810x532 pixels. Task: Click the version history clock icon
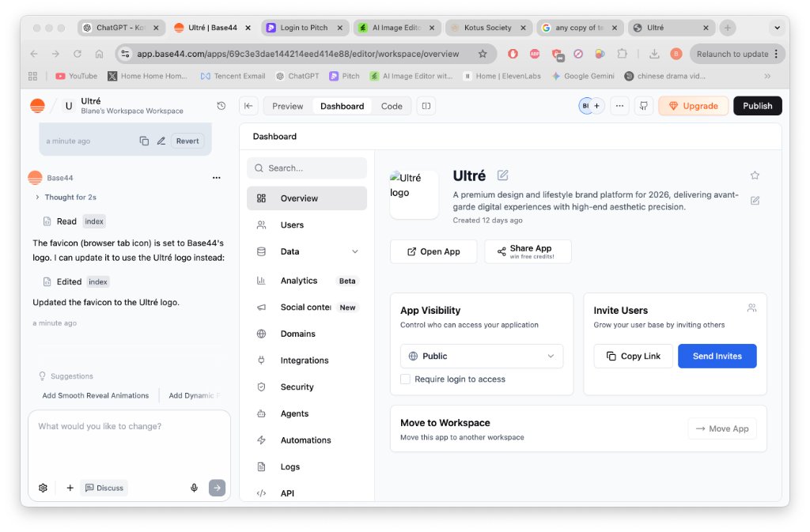[221, 106]
